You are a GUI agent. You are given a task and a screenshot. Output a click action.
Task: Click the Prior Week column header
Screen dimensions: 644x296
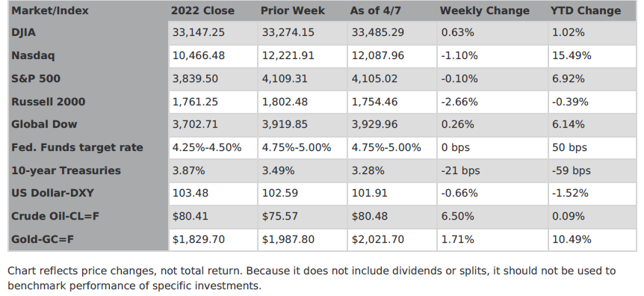[x=293, y=10]
